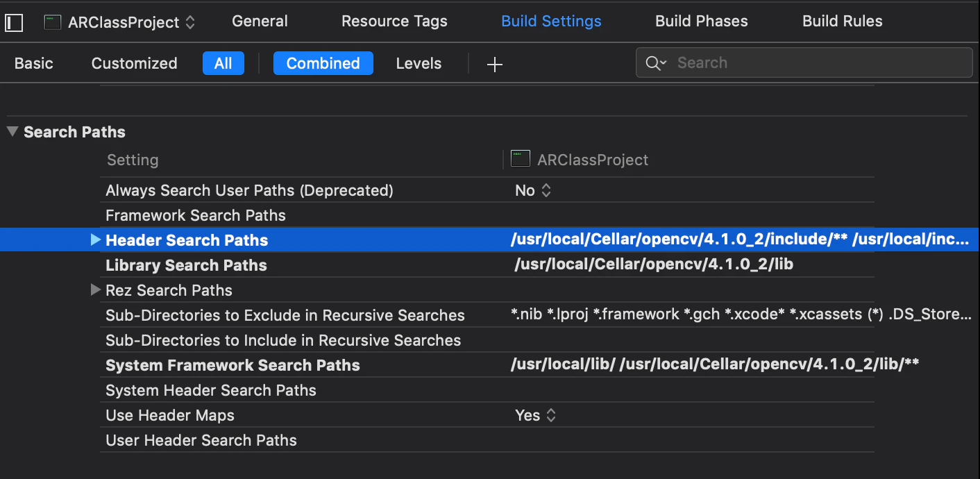This screenshot has width=980, height=479.
Task: Switch to Combined view
Action: click(323, 63)
